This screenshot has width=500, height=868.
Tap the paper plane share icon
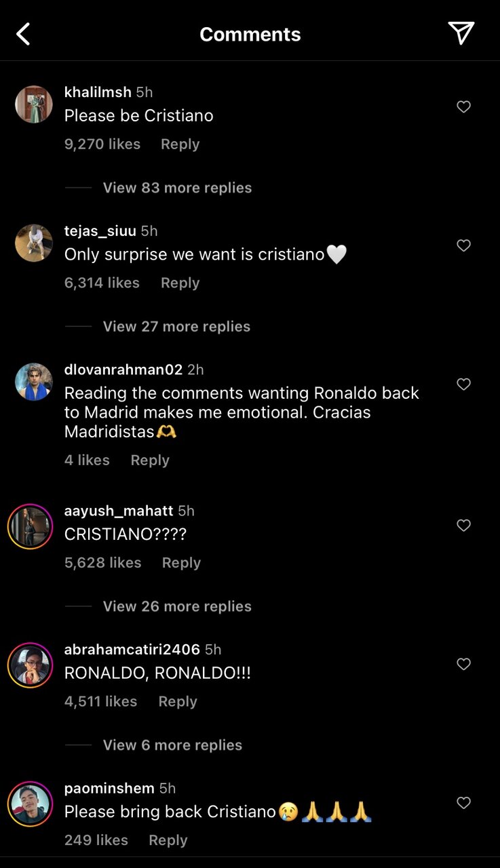point(461,33)
